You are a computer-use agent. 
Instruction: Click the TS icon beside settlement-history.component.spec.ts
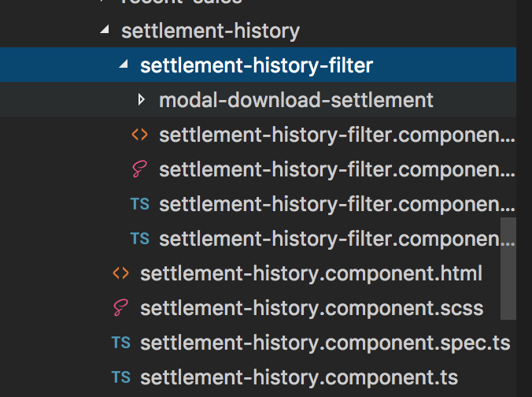[x=120, y=343]
